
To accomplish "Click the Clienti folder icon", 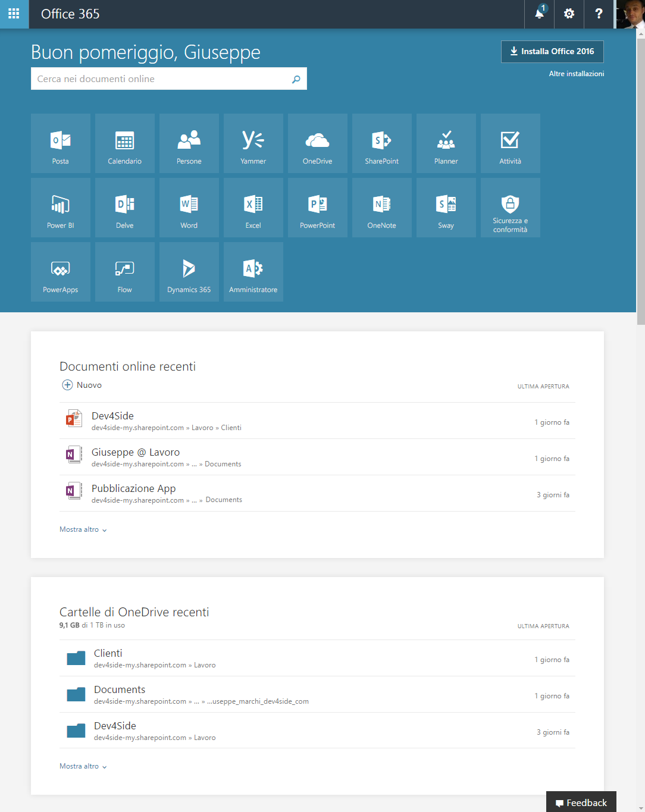I will pyautogui.click(x=76, y=658).
